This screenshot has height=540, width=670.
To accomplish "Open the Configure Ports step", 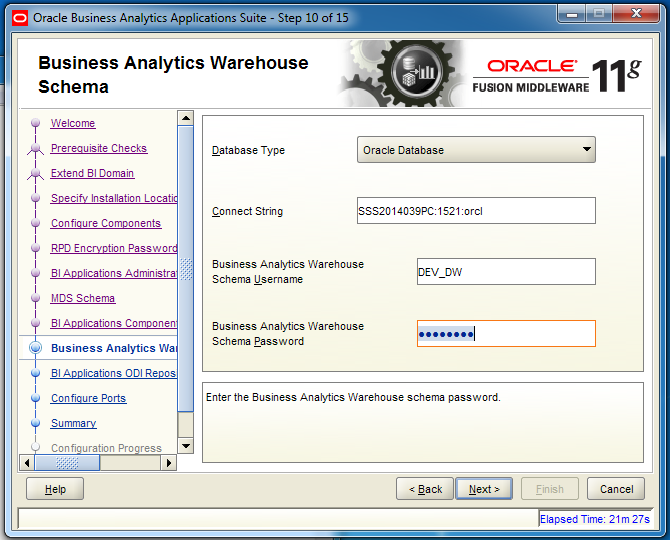I will (x=88, y=398).
